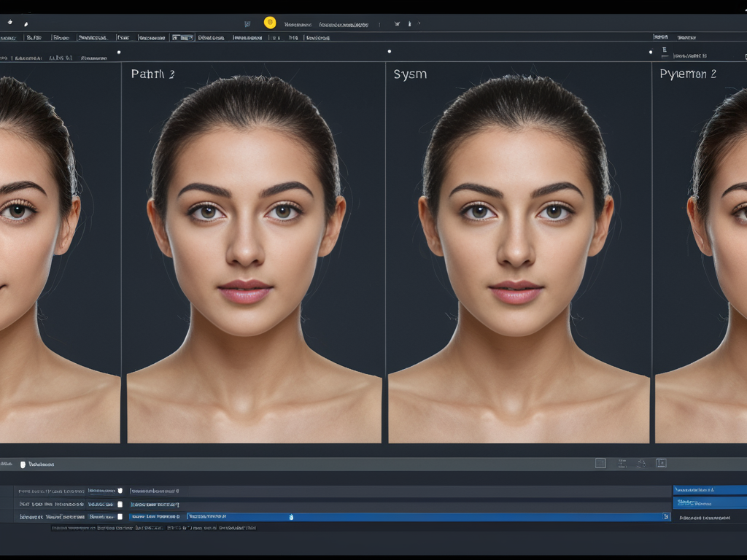Click the rightmost icon in bottom toolbar group
Image resolution: width=747 pixels, height=560 pixels.
click(x=661, y=463)
